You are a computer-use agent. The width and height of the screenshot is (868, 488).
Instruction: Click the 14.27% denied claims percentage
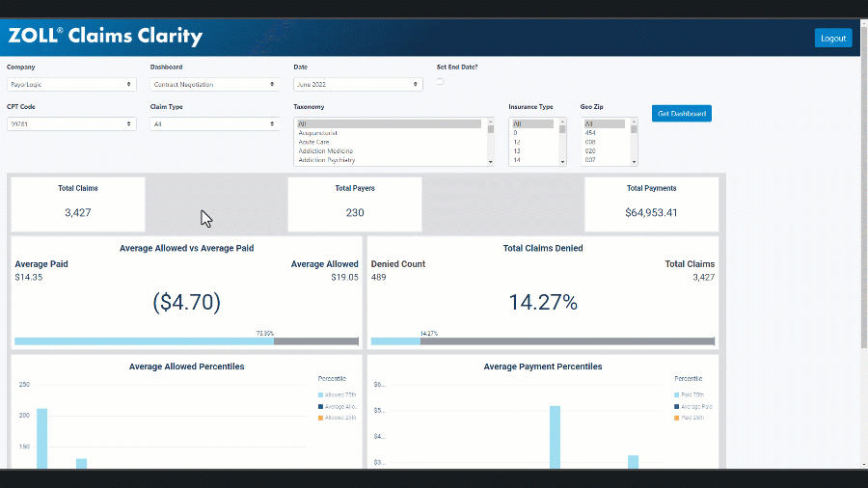(543, 302)
